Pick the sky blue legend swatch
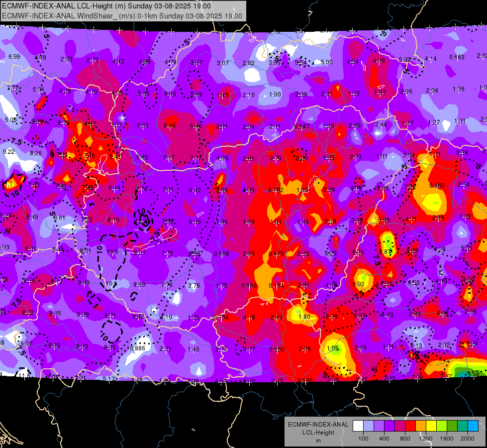 pyautogui.click(x=473, y=426)
